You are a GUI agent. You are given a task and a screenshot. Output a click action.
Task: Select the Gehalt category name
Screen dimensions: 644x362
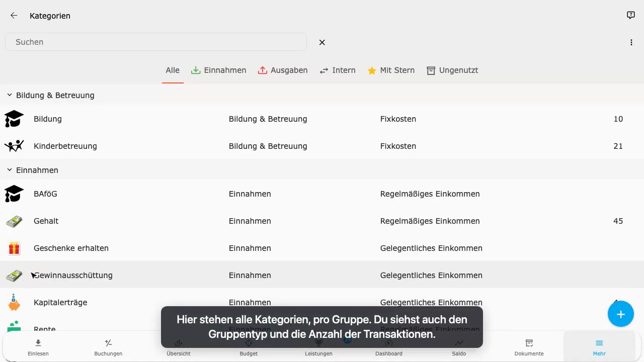46,221
